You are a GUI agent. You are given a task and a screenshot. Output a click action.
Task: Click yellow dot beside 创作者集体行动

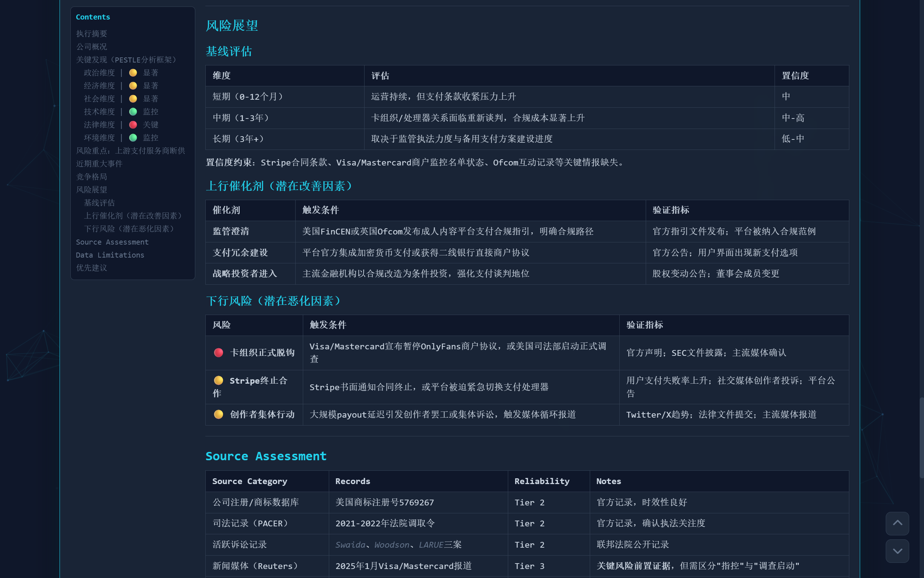(x=218, y=414)
